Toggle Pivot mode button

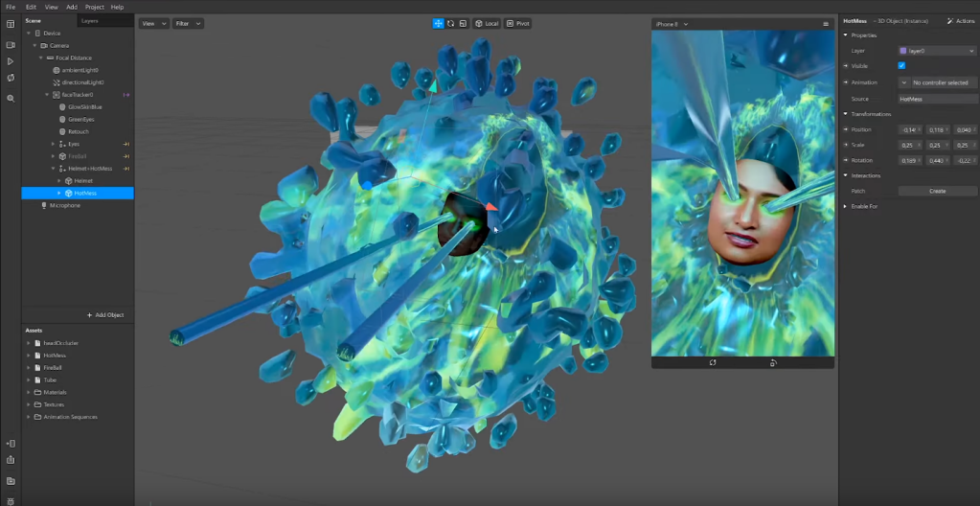517,23
